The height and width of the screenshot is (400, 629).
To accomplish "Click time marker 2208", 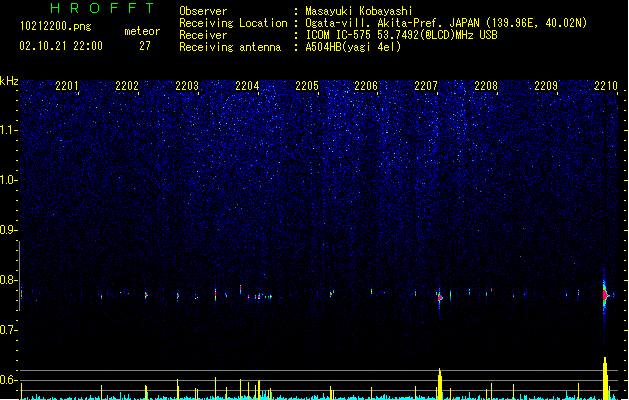I will click(x=486, y=86).
